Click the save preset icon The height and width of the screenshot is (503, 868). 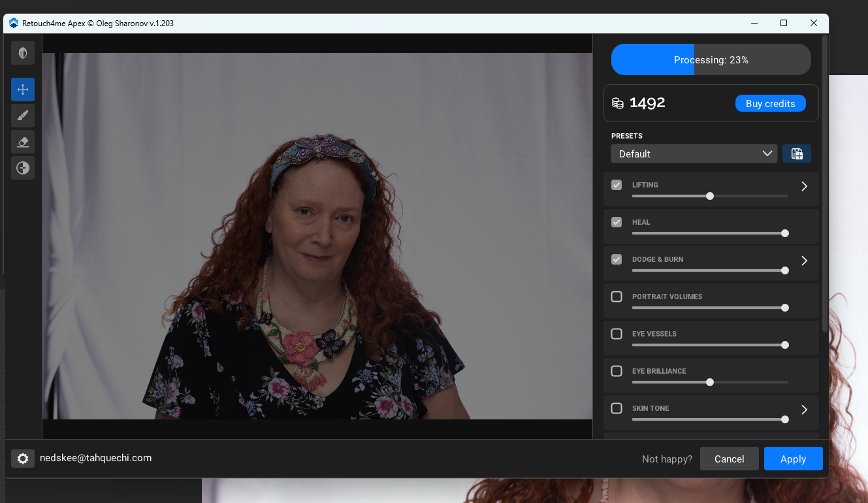[x=797, y=154]
